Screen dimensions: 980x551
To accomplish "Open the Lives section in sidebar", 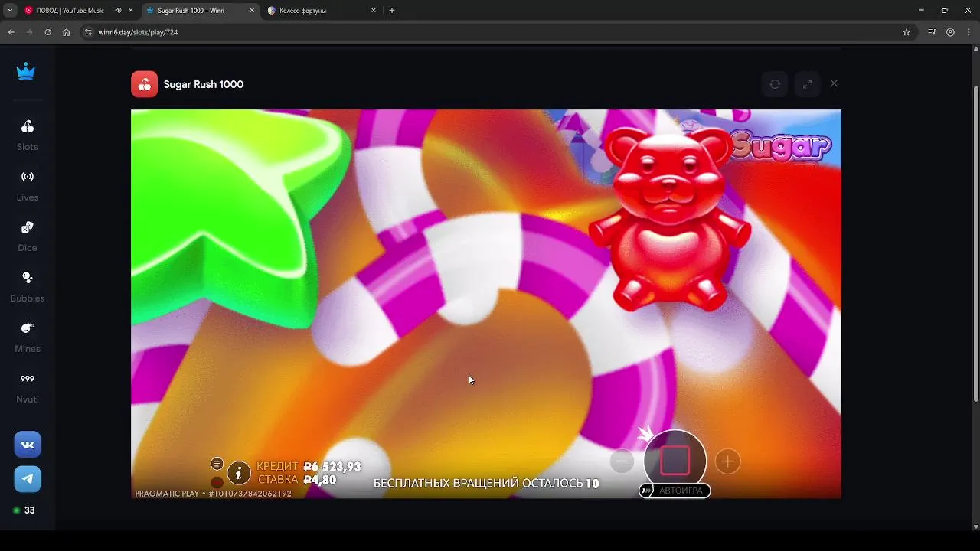I will click(28, 185).
